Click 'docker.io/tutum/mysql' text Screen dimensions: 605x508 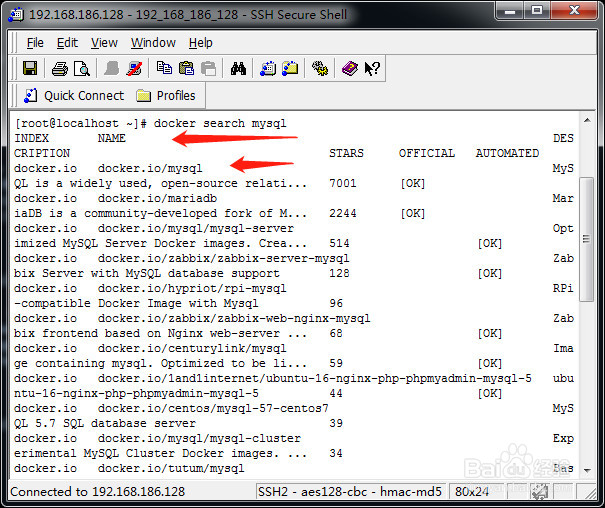171,469
